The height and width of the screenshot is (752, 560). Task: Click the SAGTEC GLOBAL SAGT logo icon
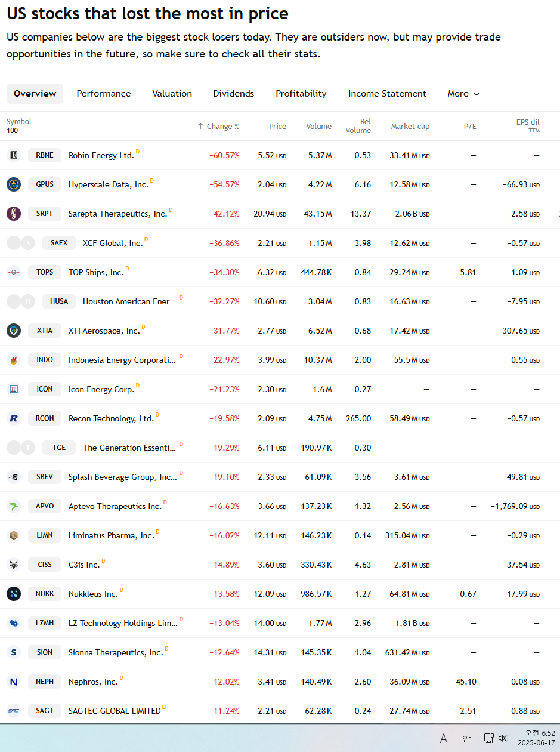(14, 711)
